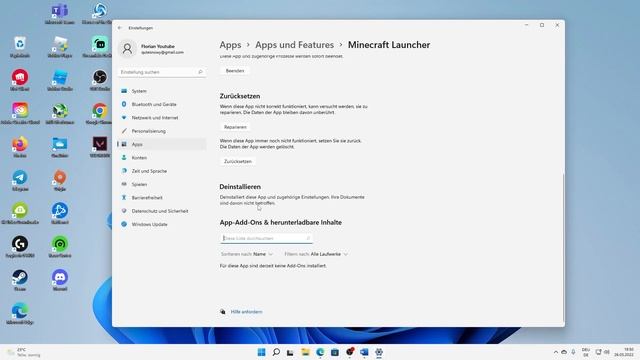Open Microsoft Teams desktop shortcut

[x=60, y=14]
